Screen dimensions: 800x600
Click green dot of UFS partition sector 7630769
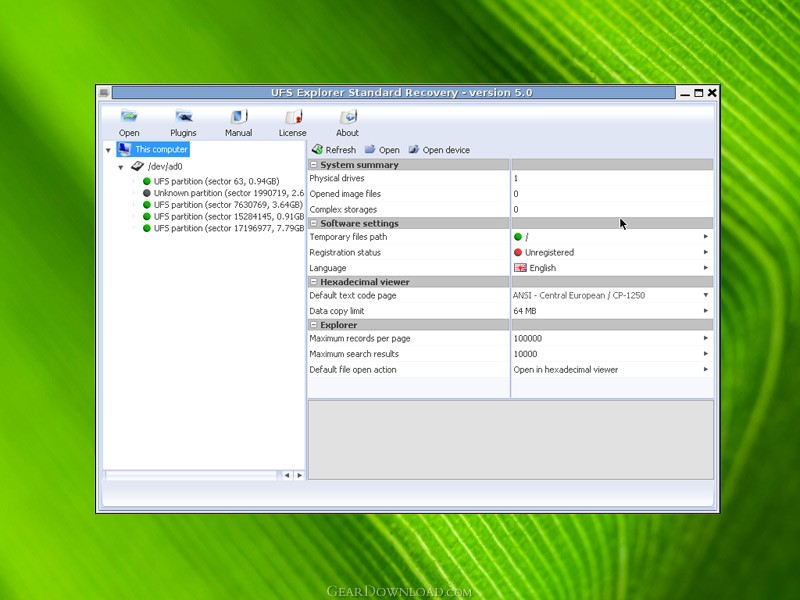coord(147,205)
